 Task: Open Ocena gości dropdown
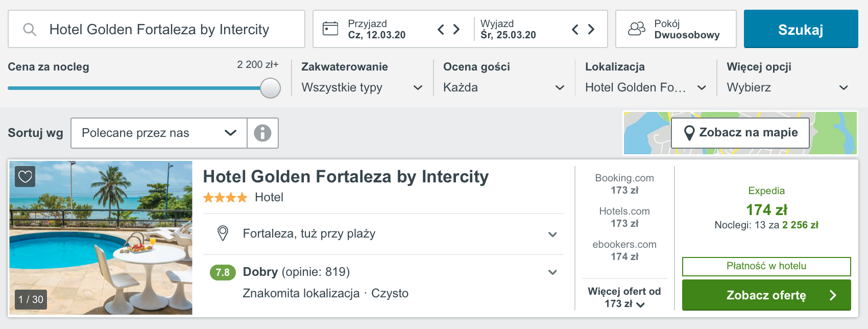click(504, 87)
